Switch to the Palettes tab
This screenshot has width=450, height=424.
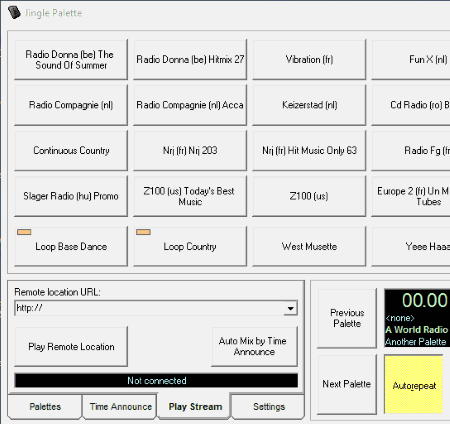coord(45,407)
